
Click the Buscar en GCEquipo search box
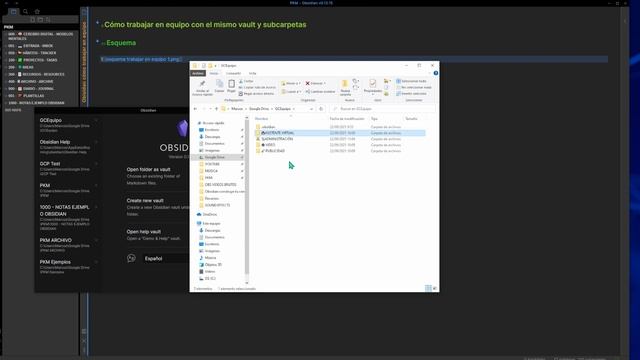click(x=382, y=109)
